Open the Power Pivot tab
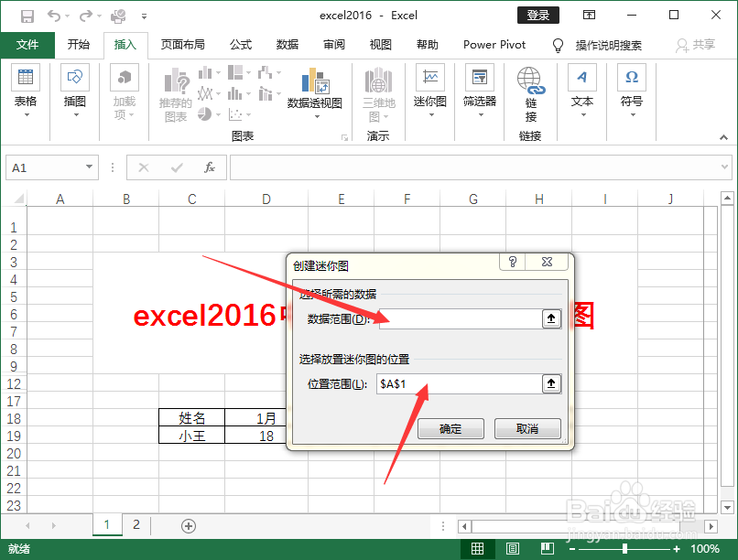 click(494, 45)
